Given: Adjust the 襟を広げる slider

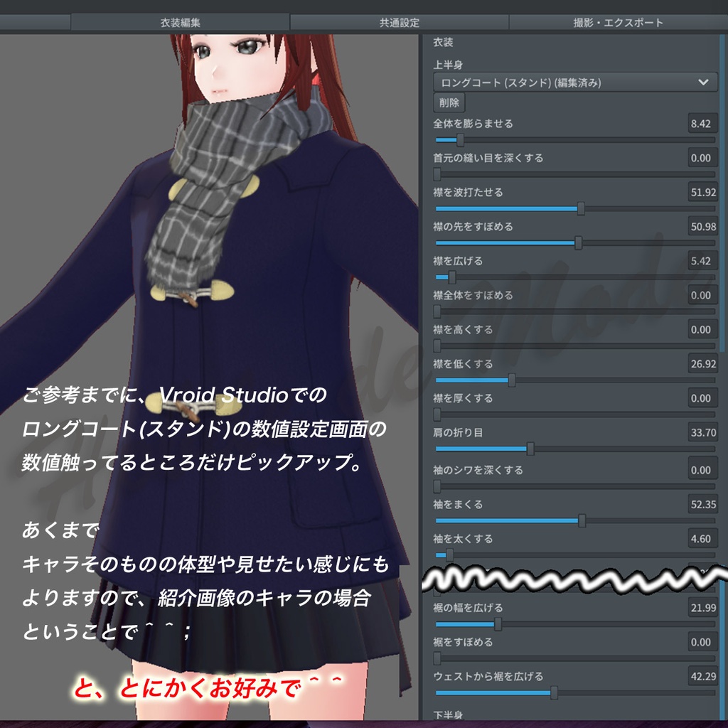Looking at the screenshot, I should (451, 277).
